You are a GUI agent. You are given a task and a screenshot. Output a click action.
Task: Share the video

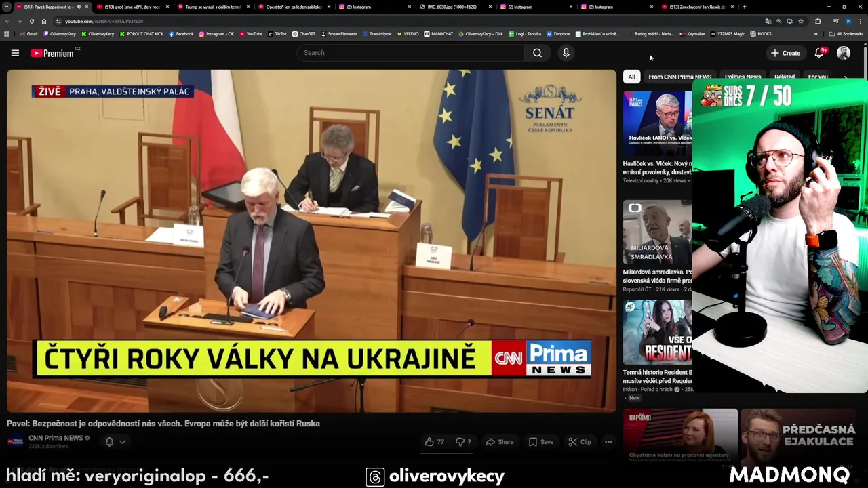499,442
